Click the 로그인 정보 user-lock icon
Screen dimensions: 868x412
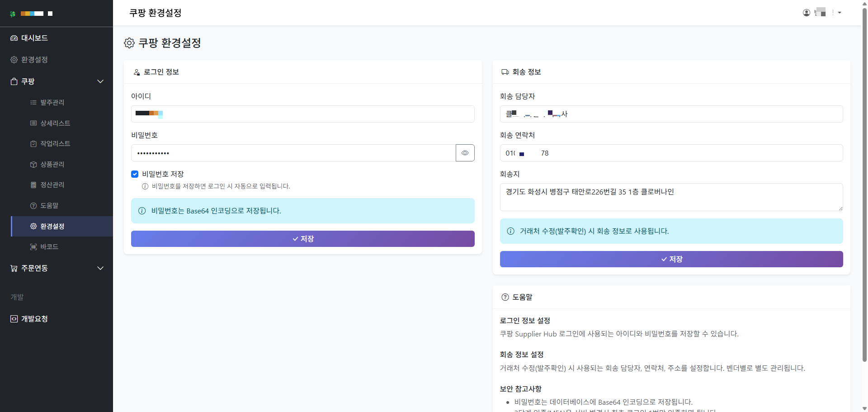(x=137, y=72)
